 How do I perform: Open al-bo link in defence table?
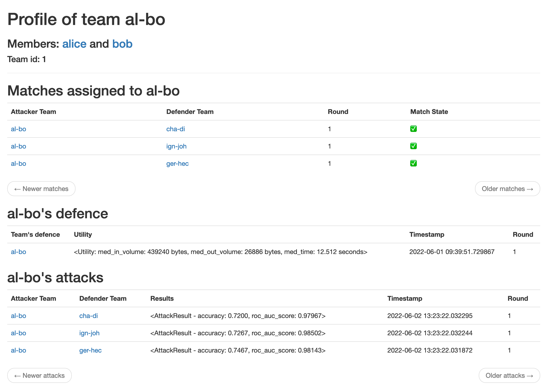pyautogui.click(x=18, y=252)
